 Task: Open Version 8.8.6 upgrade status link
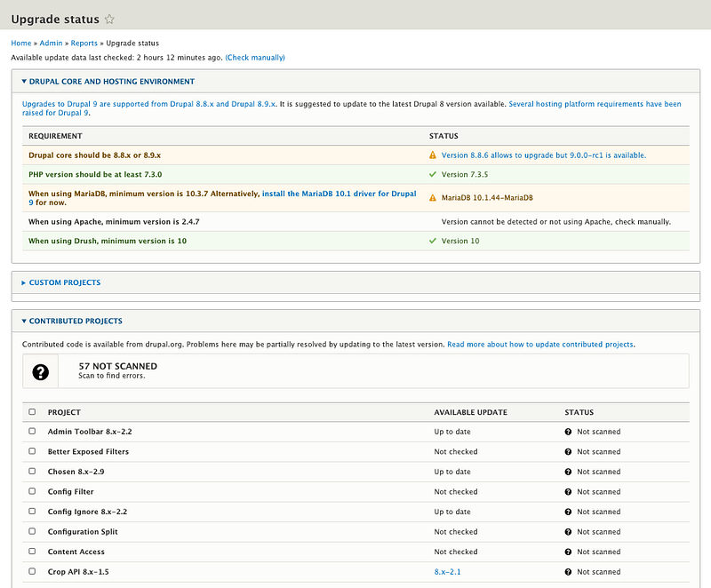click(x=544, y=155)
